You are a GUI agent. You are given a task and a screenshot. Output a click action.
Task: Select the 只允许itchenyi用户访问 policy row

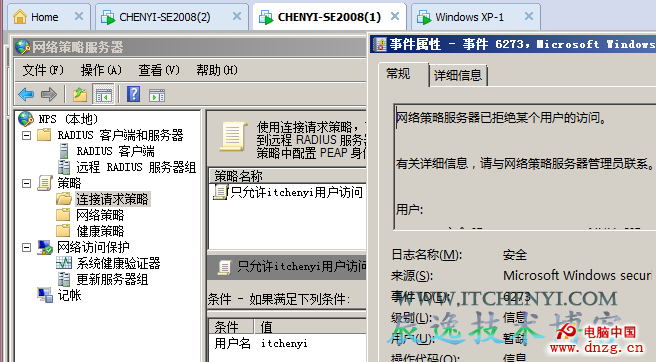point(288,193)
